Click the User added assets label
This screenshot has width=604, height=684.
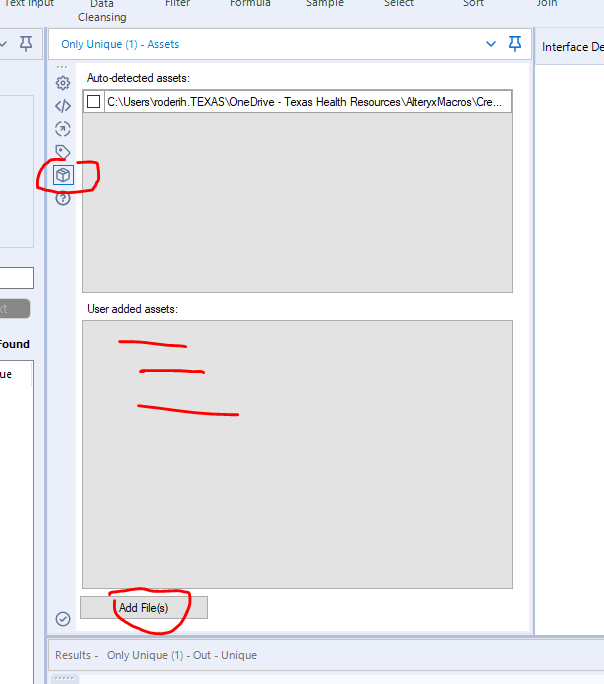(133, 309)
